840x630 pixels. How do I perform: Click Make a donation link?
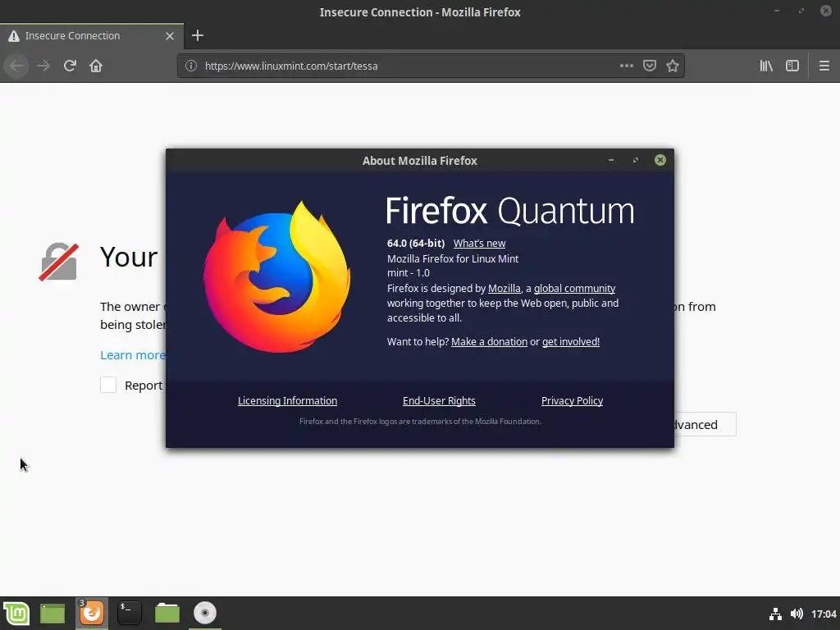[x=489, y=342]
